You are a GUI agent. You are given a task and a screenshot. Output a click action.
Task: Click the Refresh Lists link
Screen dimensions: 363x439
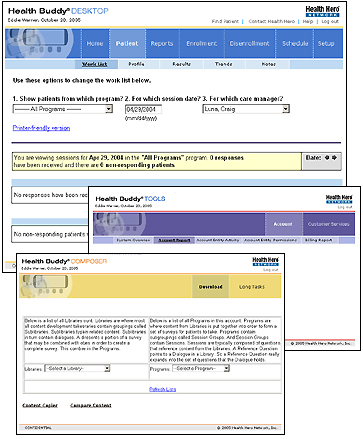[x=162, y=389]
